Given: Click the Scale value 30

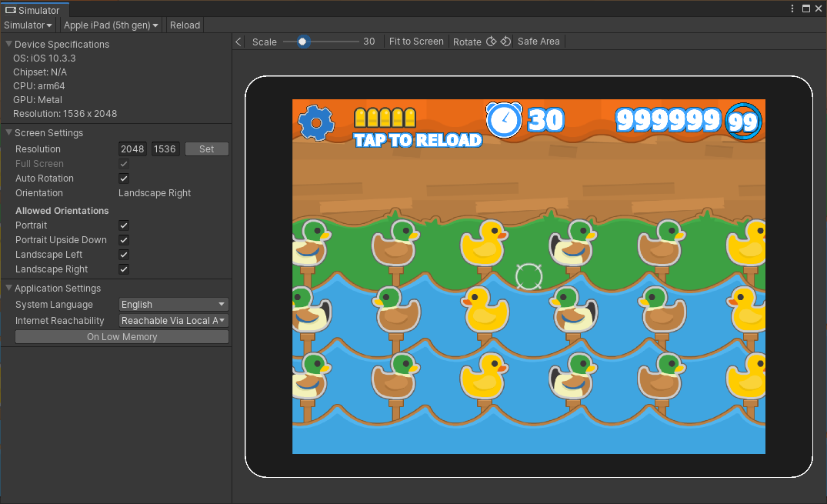Looking at the screenshot, I should pos(369,41).
